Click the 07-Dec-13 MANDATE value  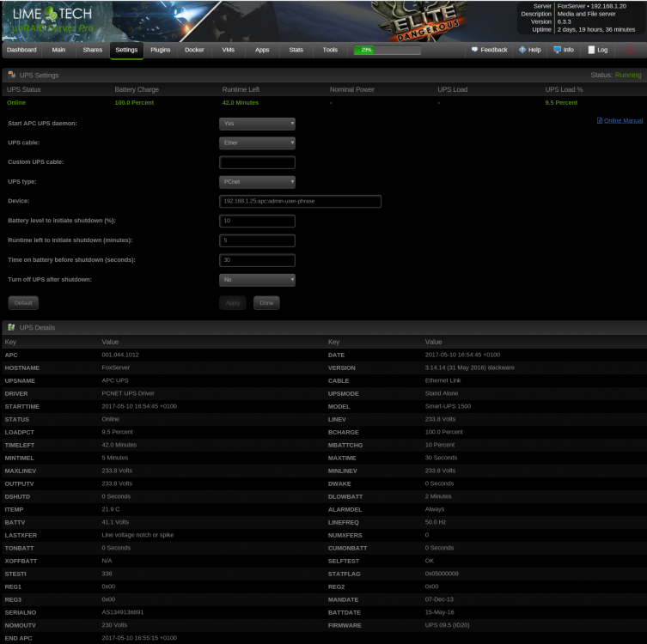(439, 599)
